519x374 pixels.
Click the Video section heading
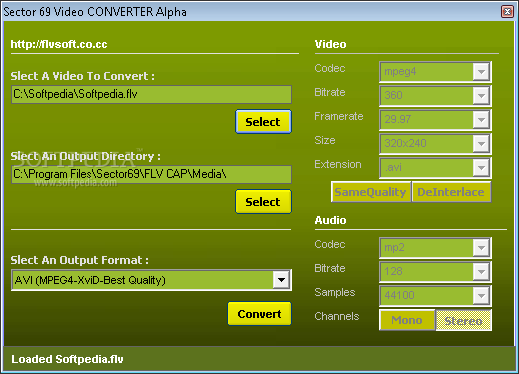point(330,44)
